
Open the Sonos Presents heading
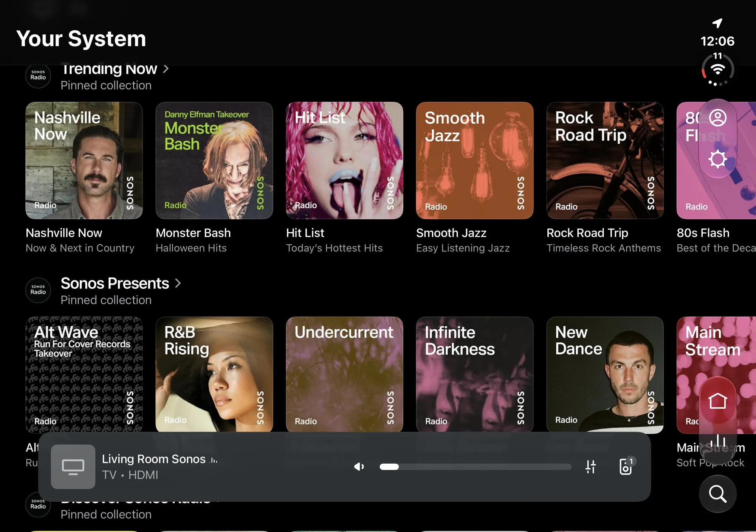click(115, 283)
